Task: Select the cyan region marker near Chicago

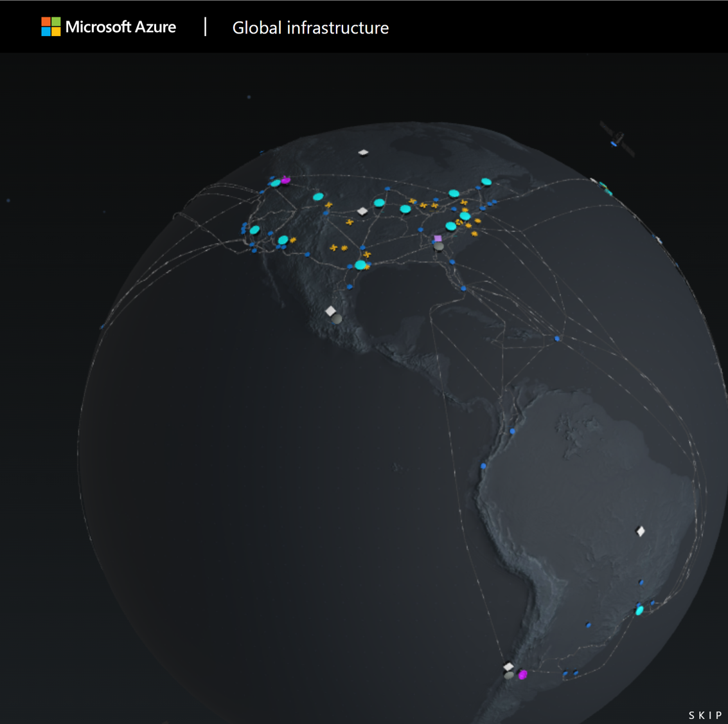Action: pos(405,209)
